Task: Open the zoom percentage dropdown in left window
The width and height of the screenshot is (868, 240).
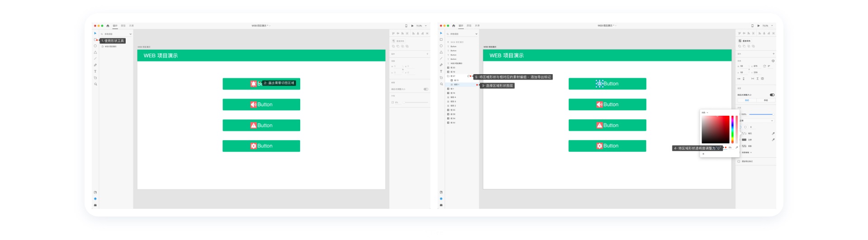Action: pos(426,26)
